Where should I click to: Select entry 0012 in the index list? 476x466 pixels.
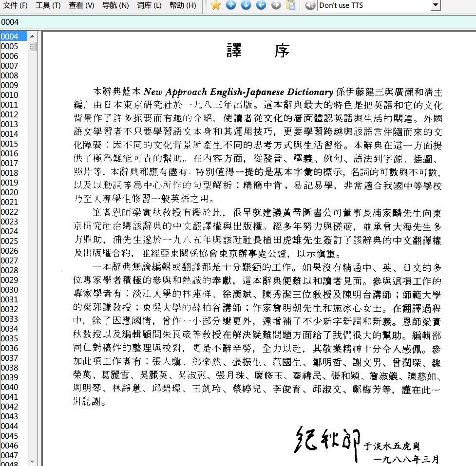coord(14,114)
